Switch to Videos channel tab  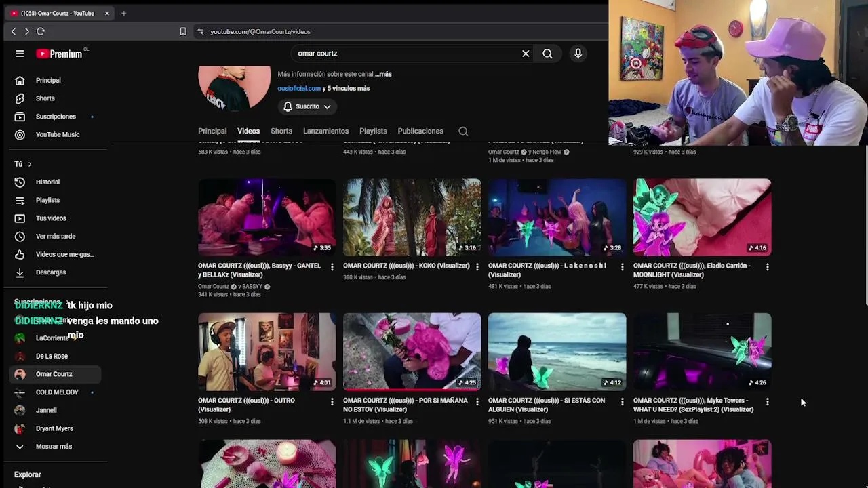tap(248, 131)
